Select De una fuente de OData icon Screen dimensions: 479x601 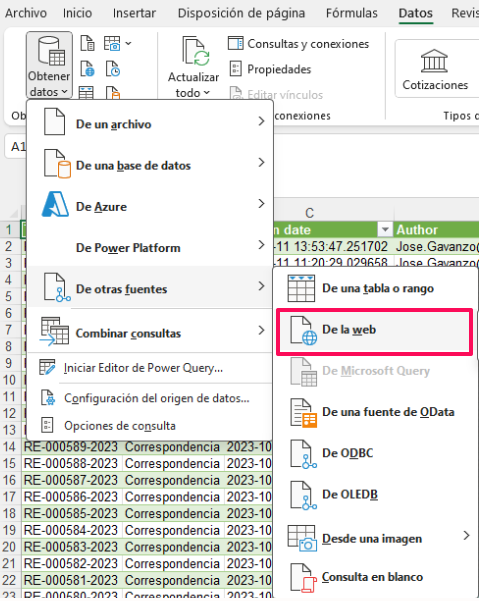pos(303,413)
